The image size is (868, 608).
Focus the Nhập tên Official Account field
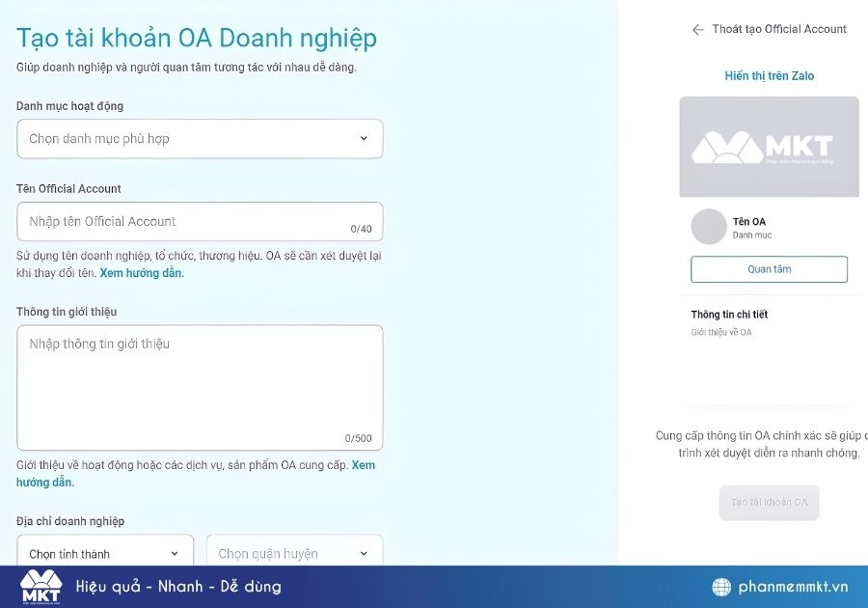click(200, 222)
